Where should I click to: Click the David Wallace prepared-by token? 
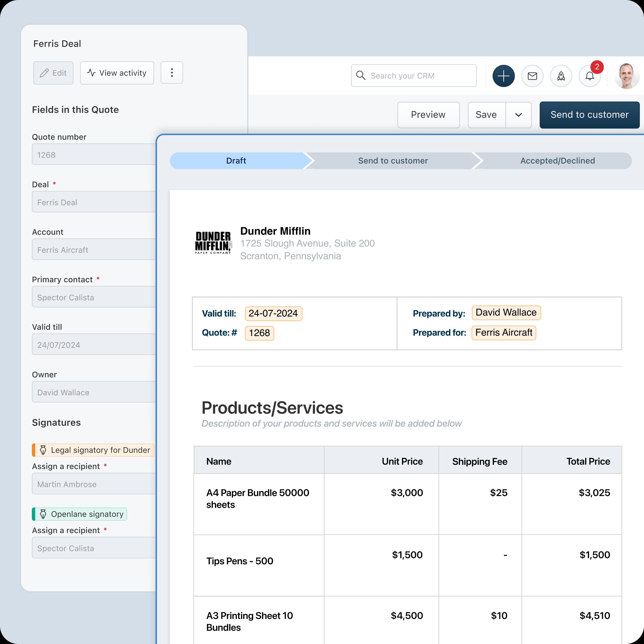[x=506, y=313]
